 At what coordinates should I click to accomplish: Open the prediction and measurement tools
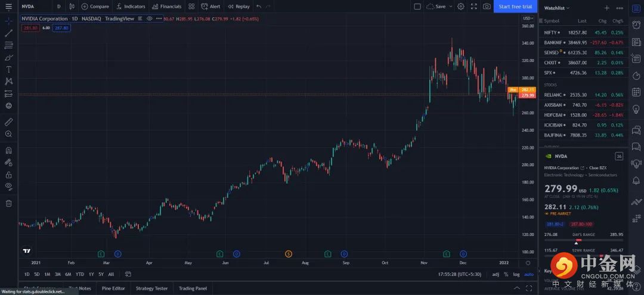click(x=8, y=94)
